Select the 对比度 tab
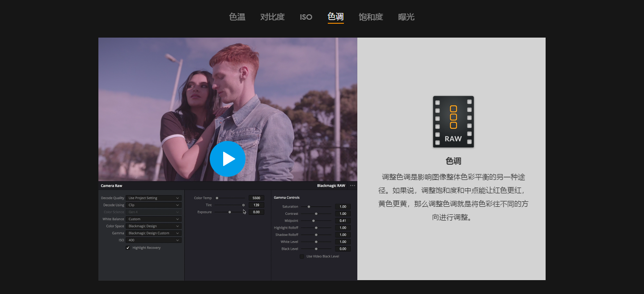 pyautogui.click(x=272, y=17)
